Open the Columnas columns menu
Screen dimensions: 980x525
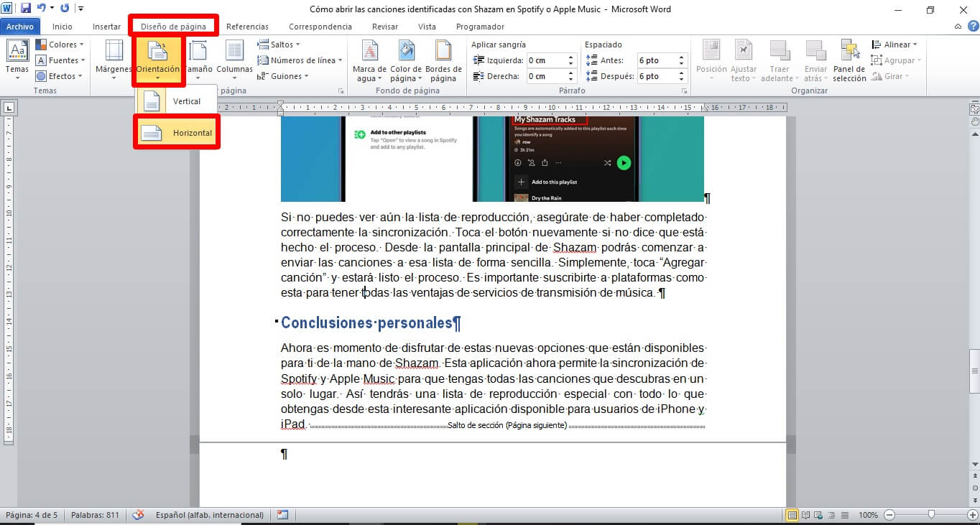(235, 60)
